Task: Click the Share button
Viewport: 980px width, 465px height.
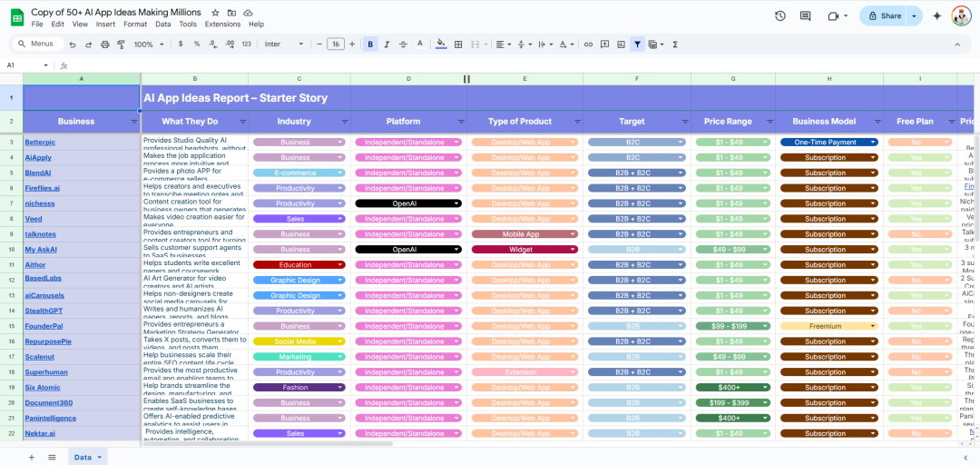Action: [884, 16]
